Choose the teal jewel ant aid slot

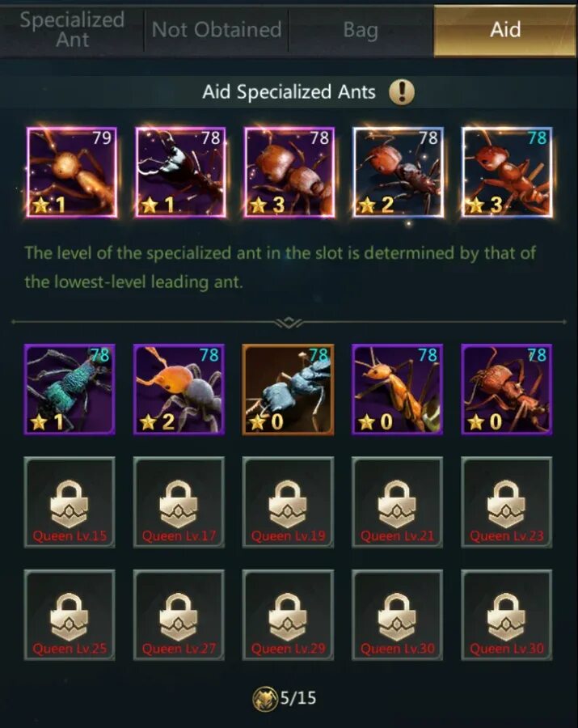tap(70, 390)
